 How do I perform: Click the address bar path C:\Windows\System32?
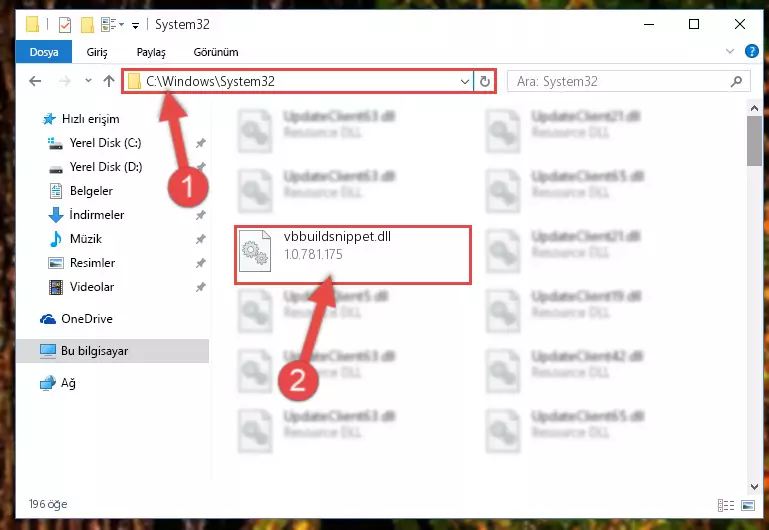210,81
